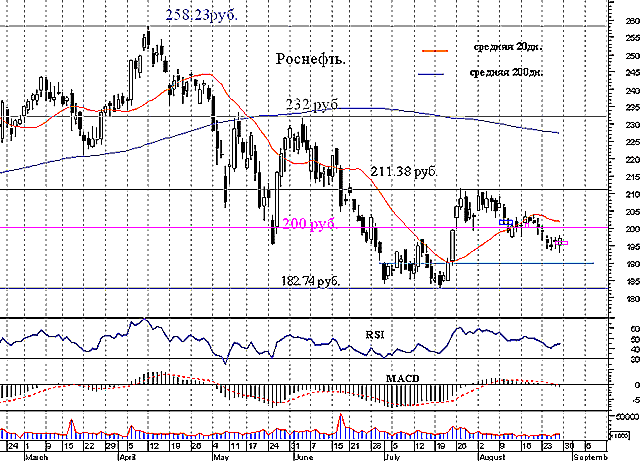Click the "June" month label
This screenshot has height=462, width=643.
pos(304,457)
